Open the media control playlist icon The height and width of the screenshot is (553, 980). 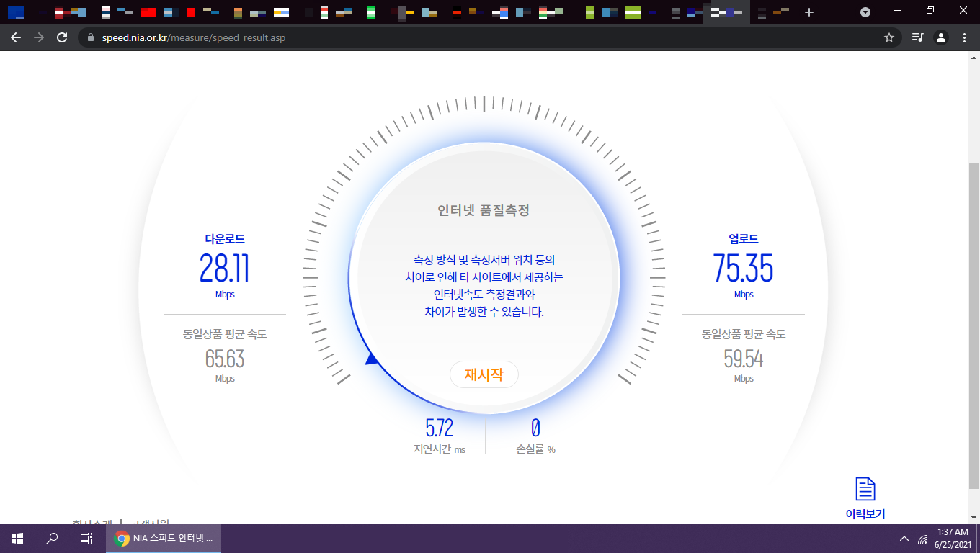coord(917,37)
